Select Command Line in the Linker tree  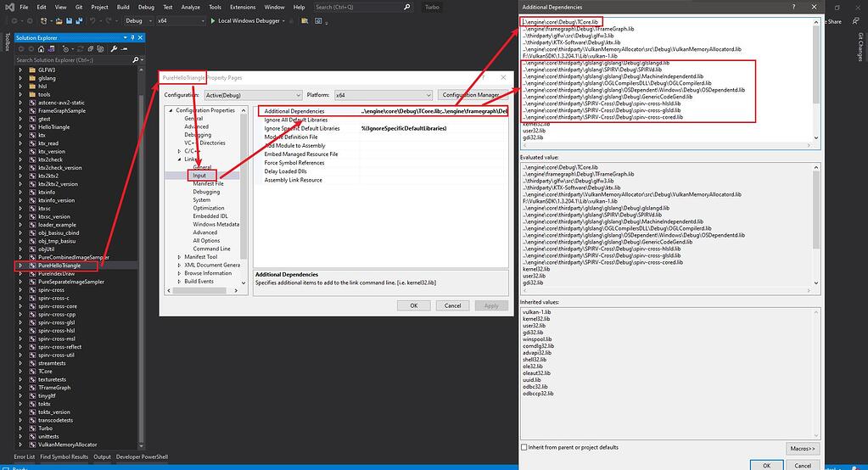point(211,249)
